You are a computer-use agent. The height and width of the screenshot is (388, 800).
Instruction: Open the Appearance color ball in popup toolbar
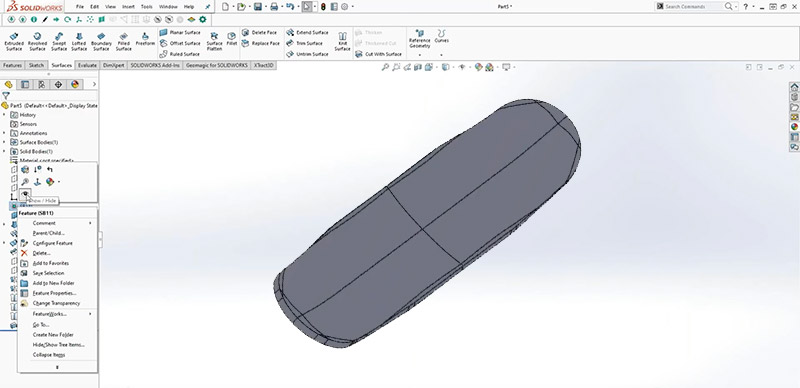coord(50,182)
